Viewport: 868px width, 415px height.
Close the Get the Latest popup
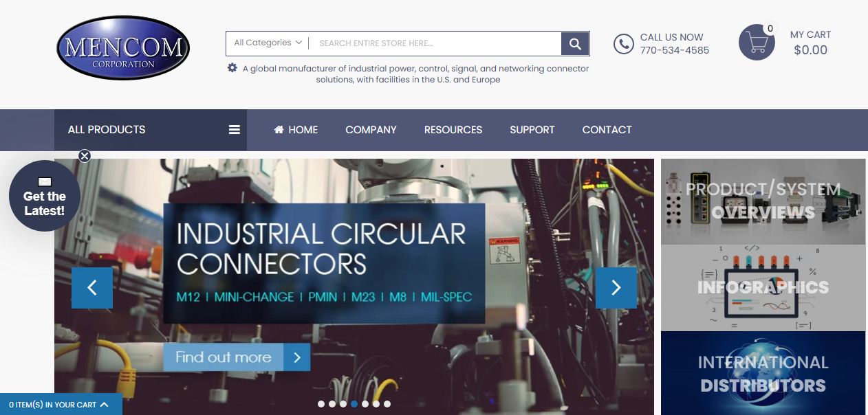85,156
